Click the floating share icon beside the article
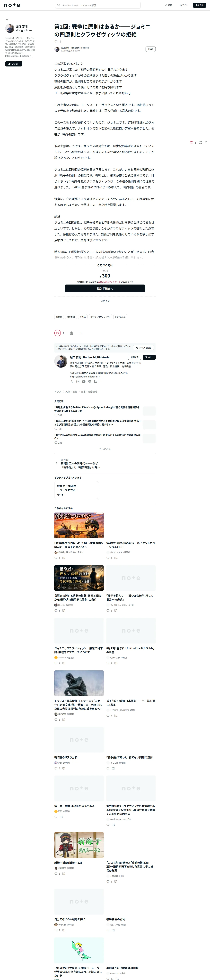The height and width of the screenshot is (980, 210). pos(206,143)
